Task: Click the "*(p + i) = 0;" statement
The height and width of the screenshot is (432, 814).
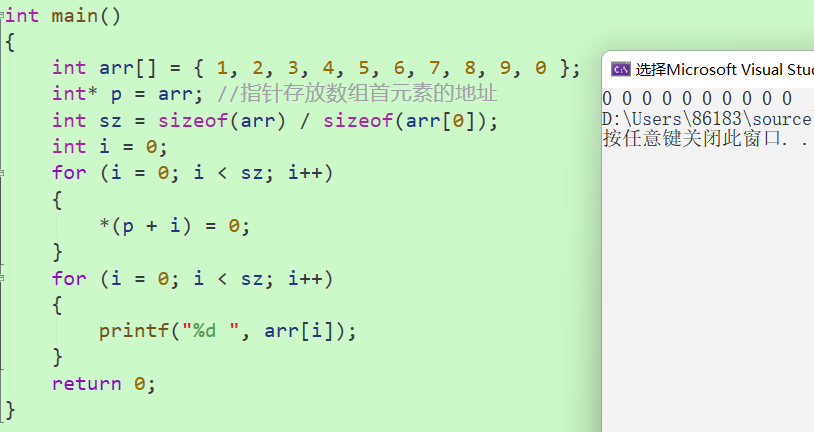Action: pyautogui.click(x=175, y=226)
